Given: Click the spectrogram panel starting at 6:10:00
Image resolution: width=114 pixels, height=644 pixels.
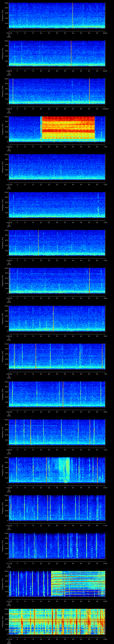Looking at the screenshot, I should [57, 508].
